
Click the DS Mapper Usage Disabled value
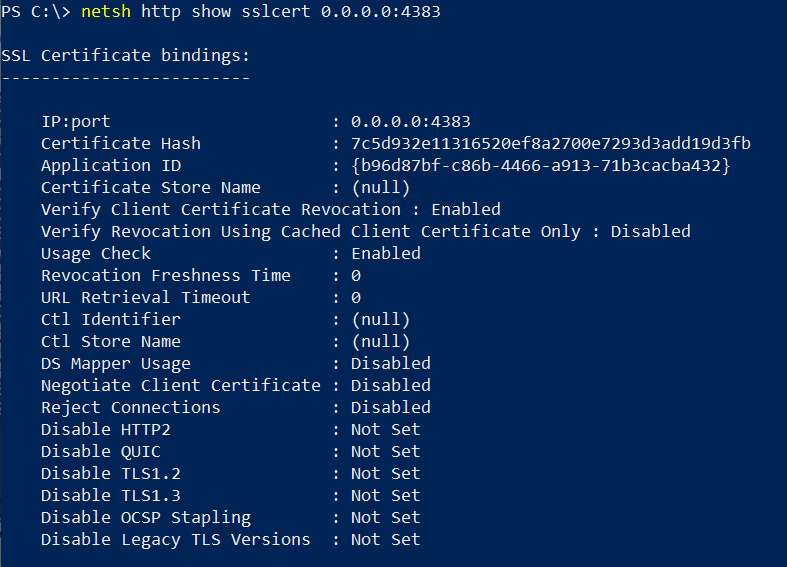click(390, 363)
